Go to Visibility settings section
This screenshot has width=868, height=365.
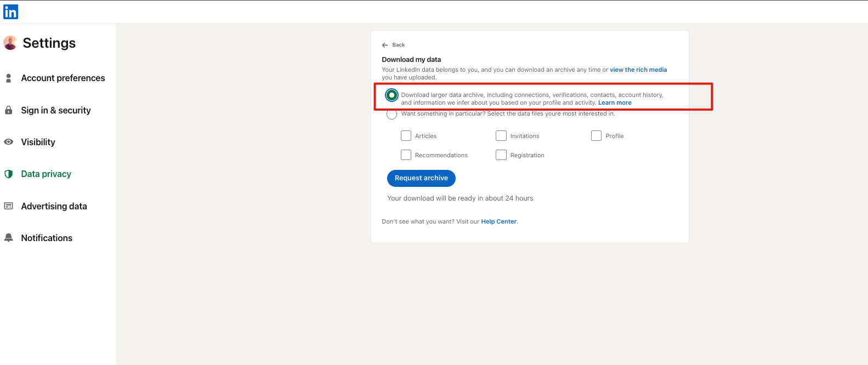coord(38,142)
